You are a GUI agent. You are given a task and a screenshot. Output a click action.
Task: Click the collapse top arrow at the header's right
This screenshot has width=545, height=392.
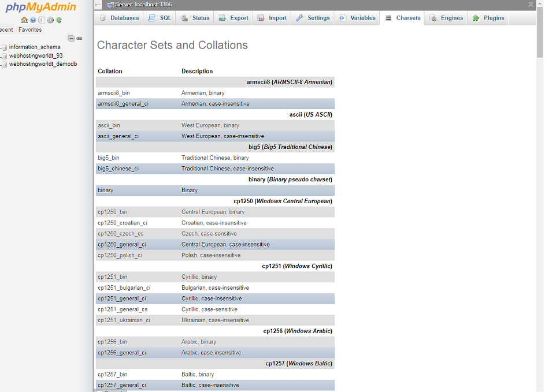(531, 5)
